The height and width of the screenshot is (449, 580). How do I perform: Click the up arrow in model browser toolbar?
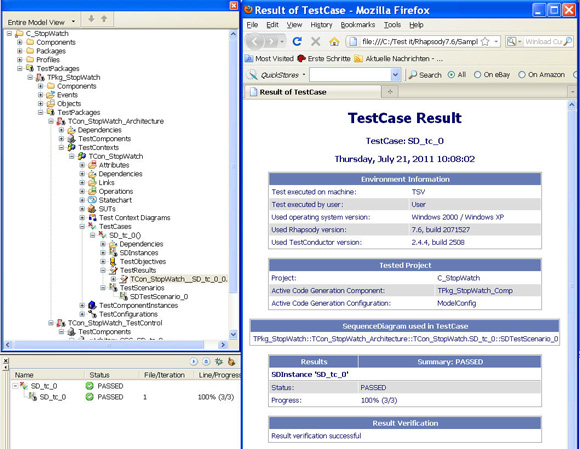(104, 19)
